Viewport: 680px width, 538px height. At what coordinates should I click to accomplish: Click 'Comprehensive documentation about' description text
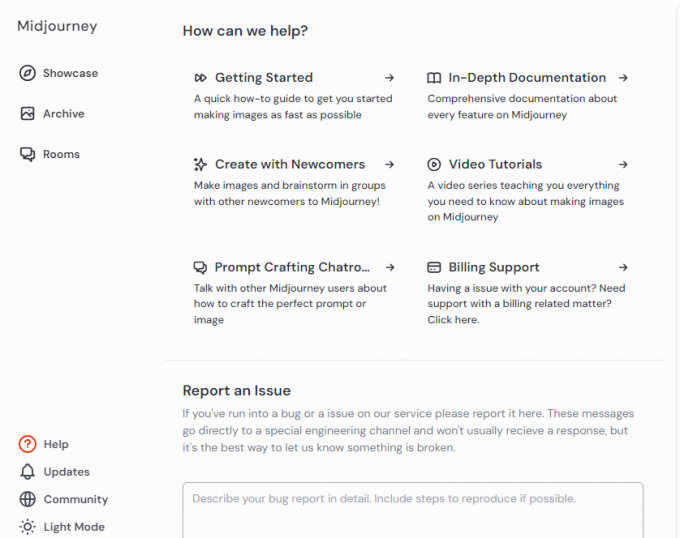(x=522, y=107)
